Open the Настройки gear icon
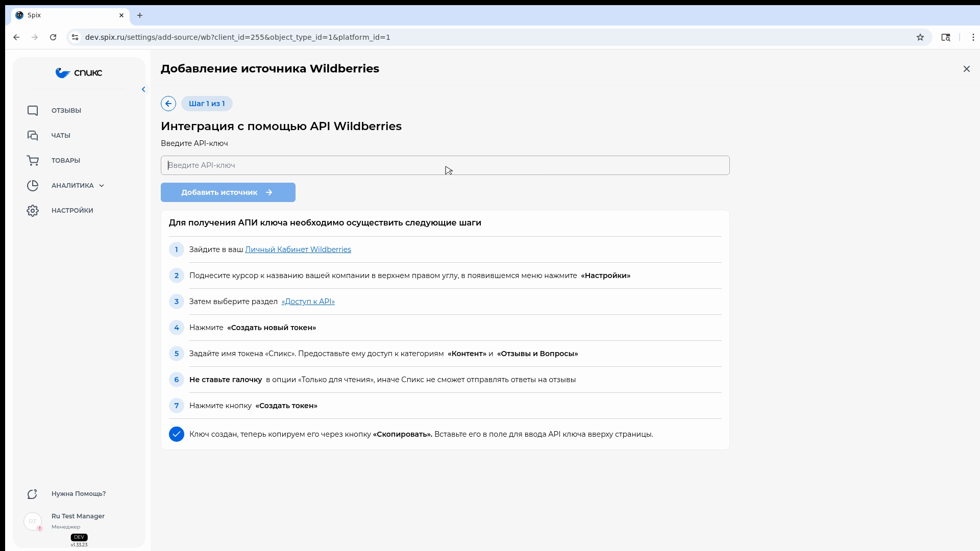Viewport: 980px width, 551px height. tap(33, 211)
